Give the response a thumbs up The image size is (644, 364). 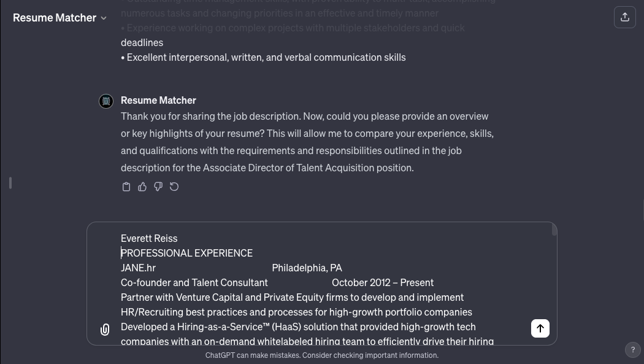coord(142,187)
